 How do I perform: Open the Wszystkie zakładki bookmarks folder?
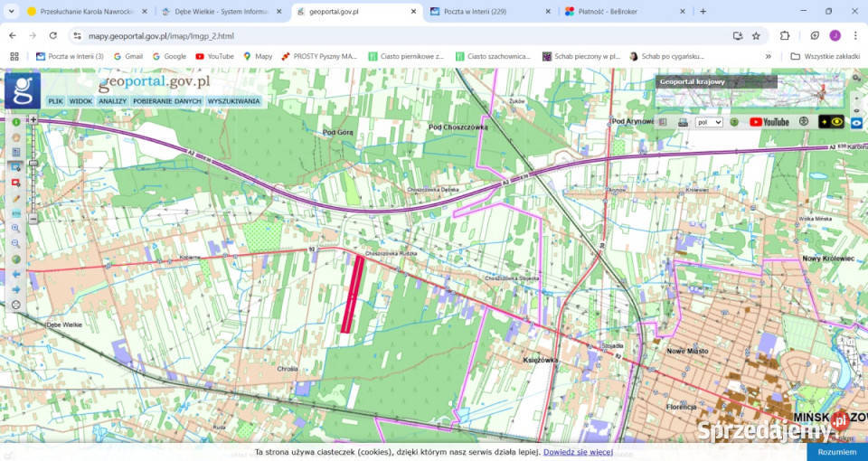(x=824, y=56)
